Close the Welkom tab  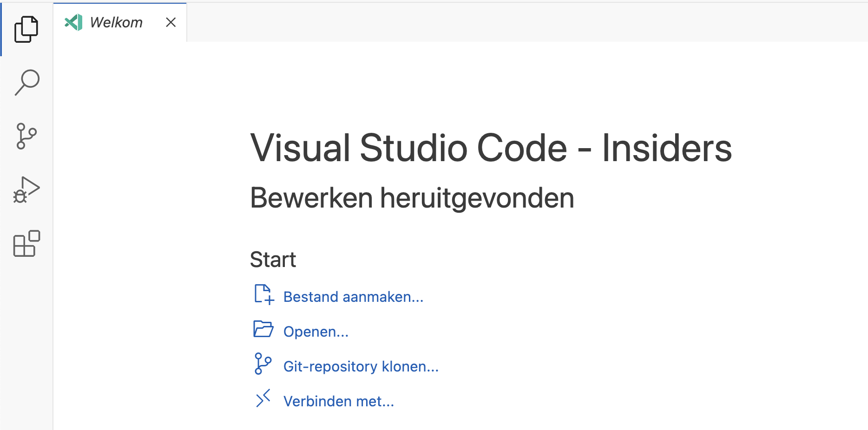pyautogui.click(x=171, y=22)
